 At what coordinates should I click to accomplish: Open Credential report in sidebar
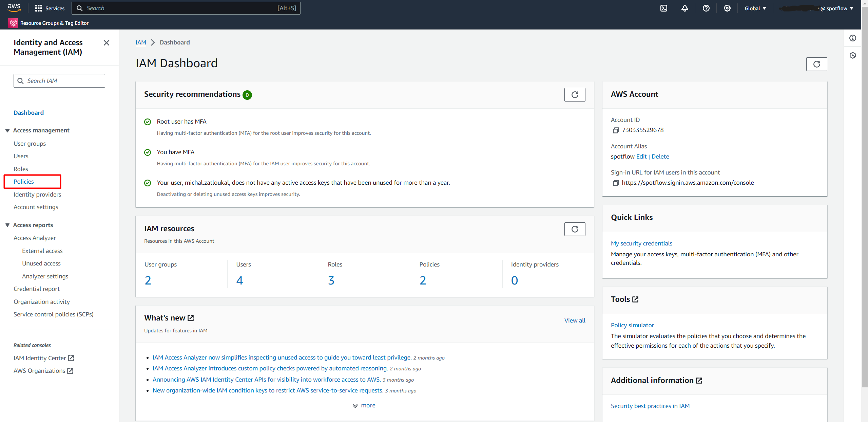tap(37, 289)
